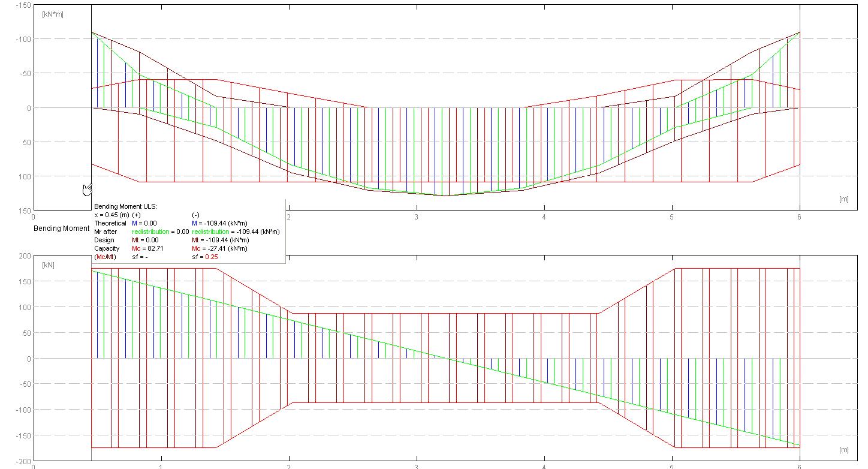
Task: Click the 'Design' row label in tooltip
Action: click(x=104, y=240)
